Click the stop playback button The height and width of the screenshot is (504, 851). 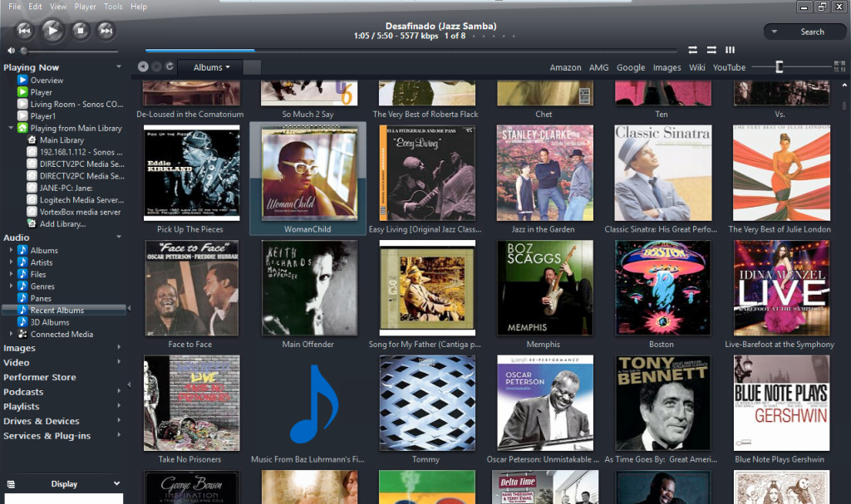tap(81, 31)
